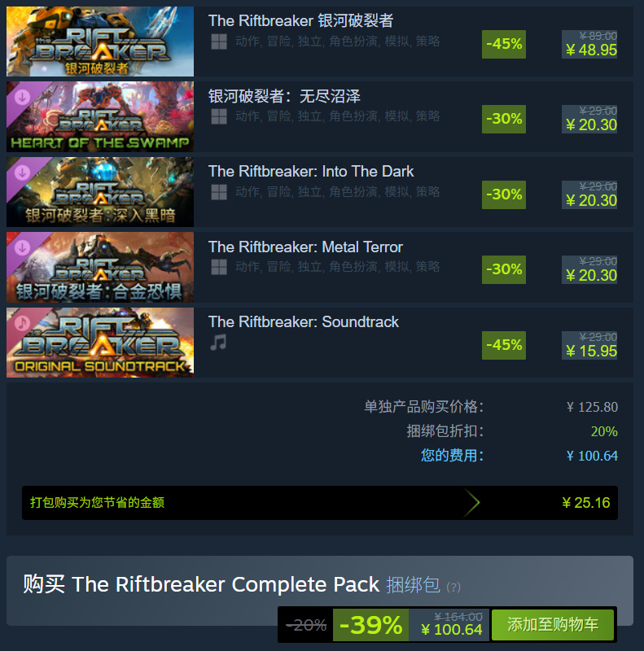
Task: Click 添加至购物车 add to cart button
Action: pos(553,624)
